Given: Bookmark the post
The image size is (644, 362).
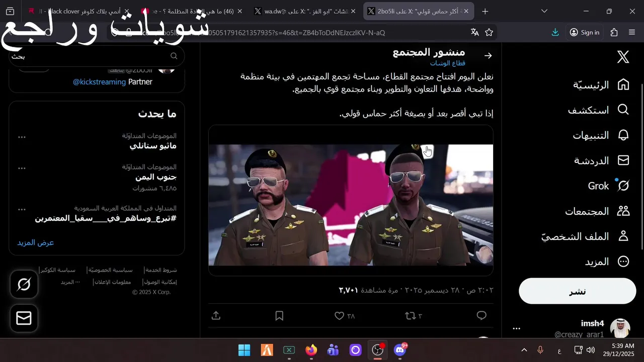Looking at the screenshot, I should (279, 316).
